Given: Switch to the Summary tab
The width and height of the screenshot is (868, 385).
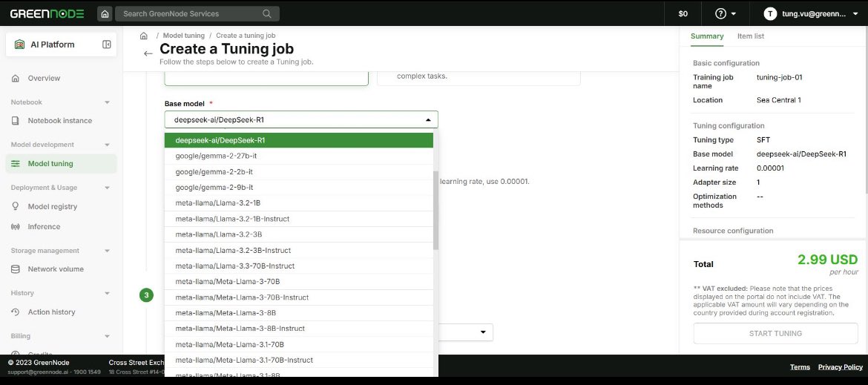Looking at the screenshot, I should click(707, 36).
